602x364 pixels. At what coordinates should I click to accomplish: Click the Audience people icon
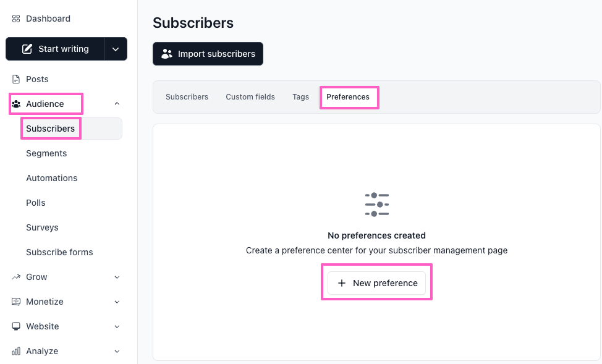[x=16, y=104]
